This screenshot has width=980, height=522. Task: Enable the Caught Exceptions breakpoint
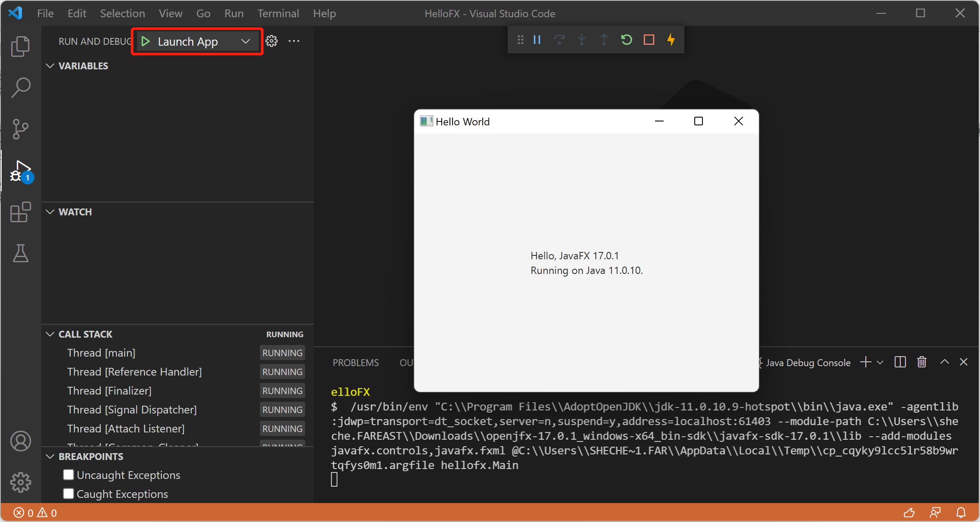click(69, 494)
